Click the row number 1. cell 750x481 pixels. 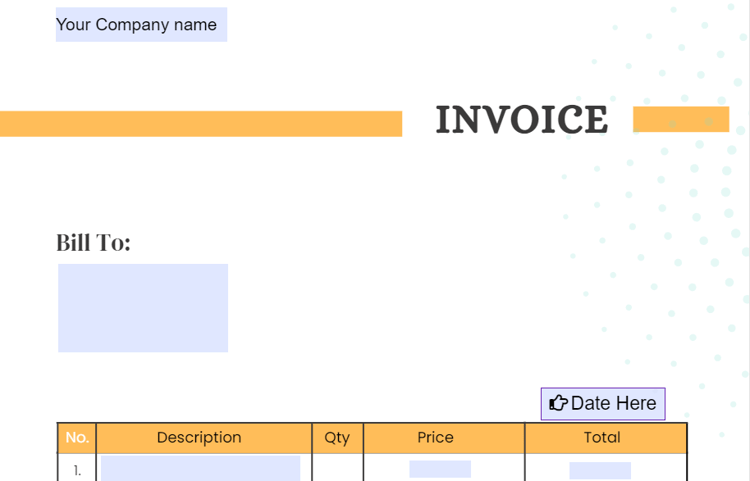(77, 470)
